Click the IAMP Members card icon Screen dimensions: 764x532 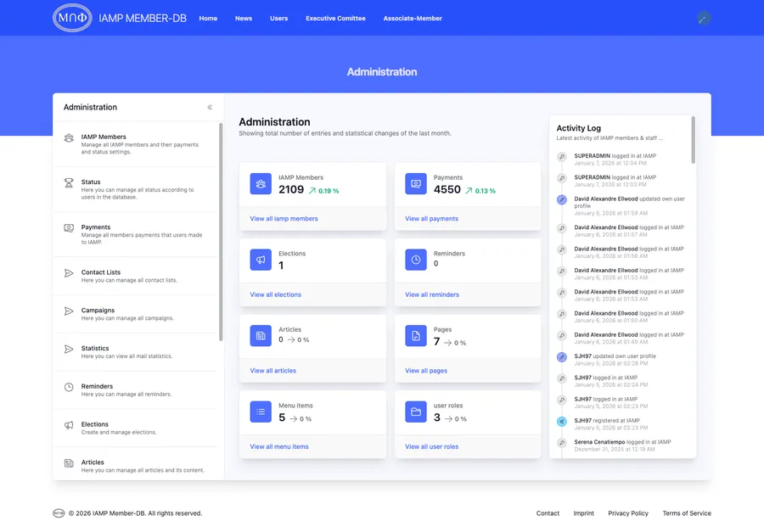261,183
